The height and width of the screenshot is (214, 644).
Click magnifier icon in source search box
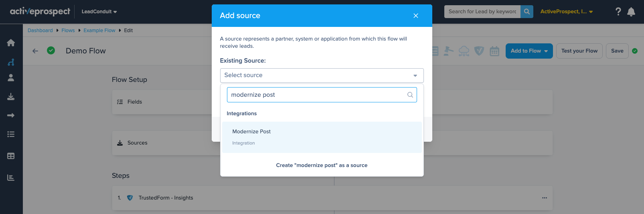[x=410, y=95]
